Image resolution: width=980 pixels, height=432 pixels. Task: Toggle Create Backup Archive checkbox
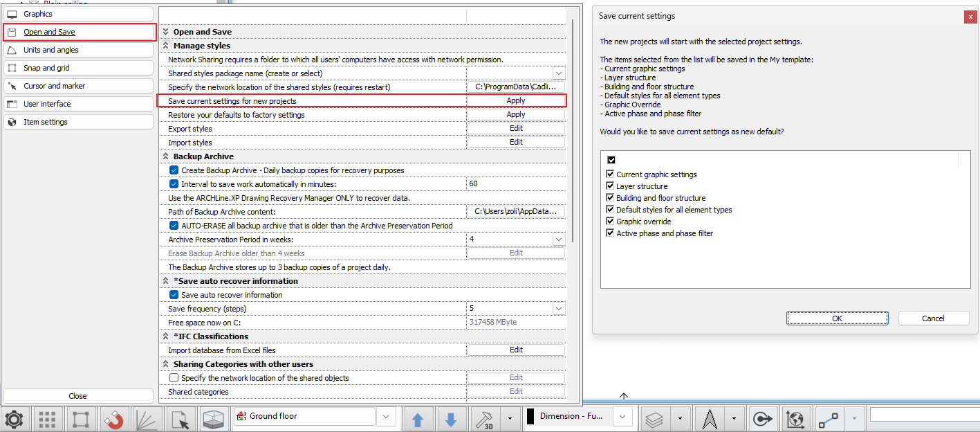pyautogui.click(x=174, y=170)
